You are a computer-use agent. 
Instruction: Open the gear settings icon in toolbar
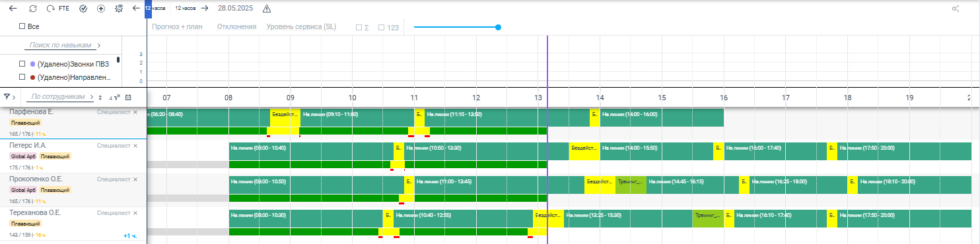pos(119,9)
